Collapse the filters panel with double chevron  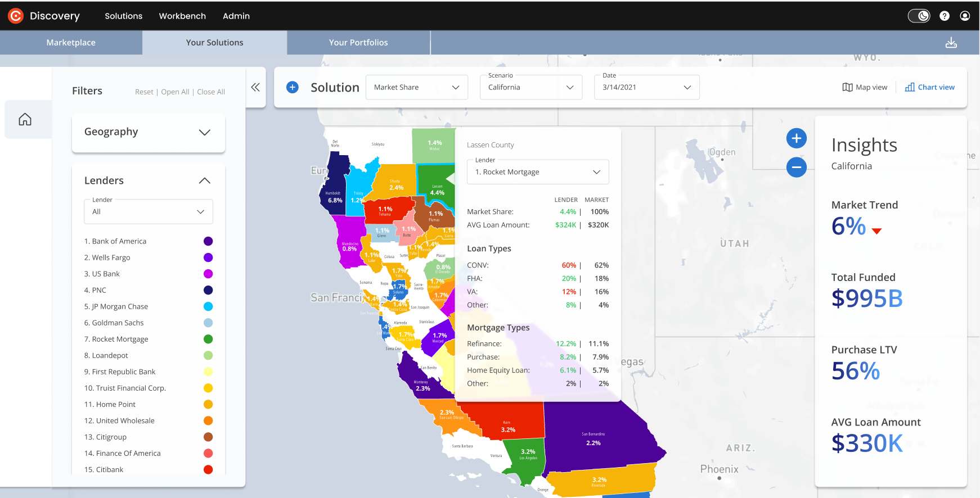click(255, 87)
